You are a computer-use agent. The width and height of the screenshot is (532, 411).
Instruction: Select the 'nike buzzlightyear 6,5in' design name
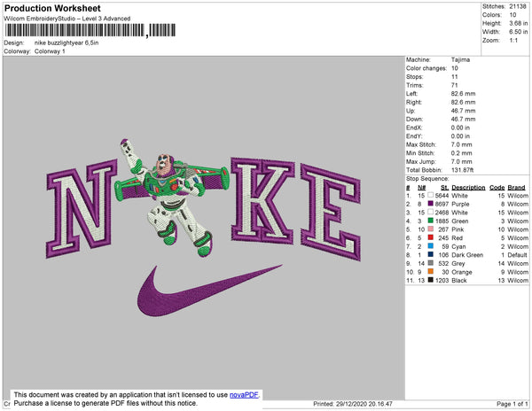(66, 43)
